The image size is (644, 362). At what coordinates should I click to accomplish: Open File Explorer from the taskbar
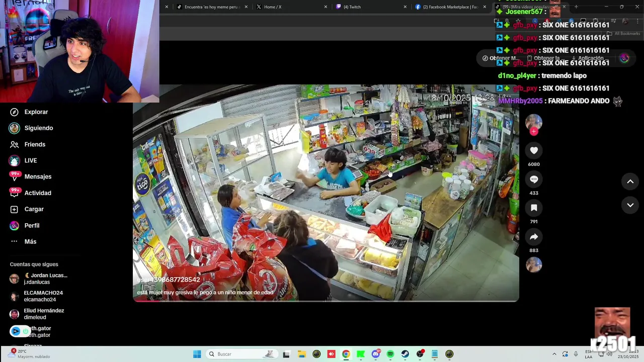pyautogui.click(x=302, y=354)
